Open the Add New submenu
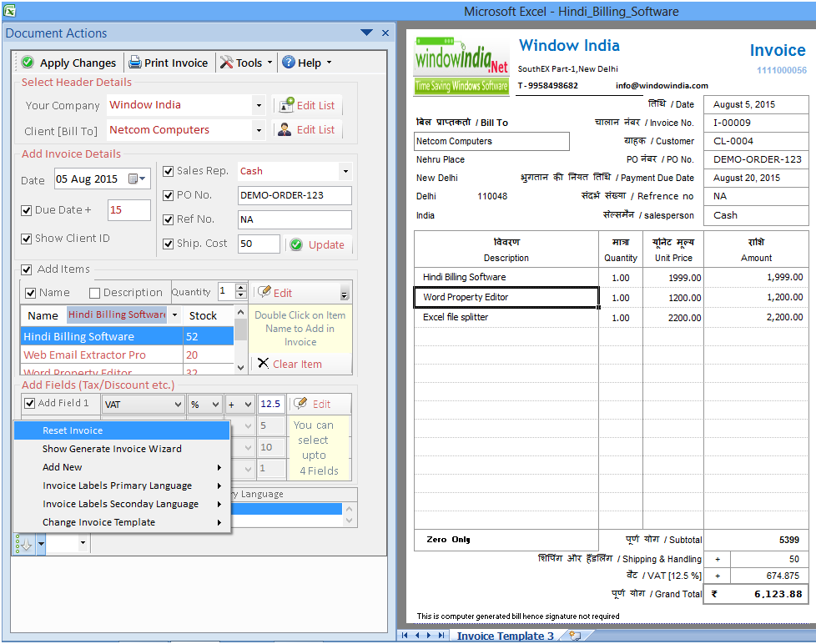The width and height of the screenshot is (816, 644). click(x=122, y=466)
